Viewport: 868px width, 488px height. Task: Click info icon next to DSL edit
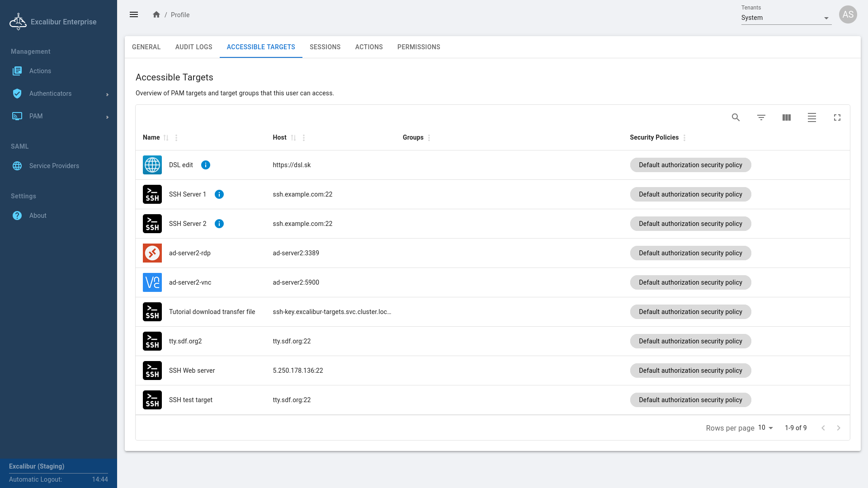pyautogui.click(x=205, y=165)
